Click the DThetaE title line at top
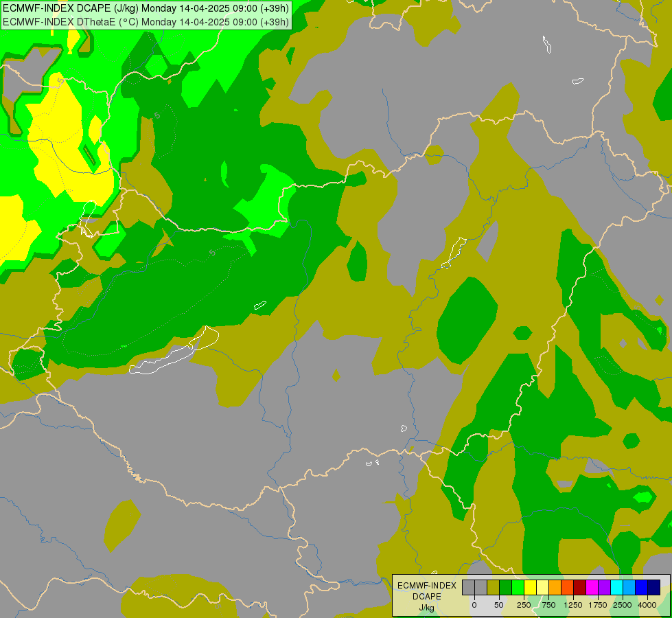The image size is (672, 618). coord(146,22)
